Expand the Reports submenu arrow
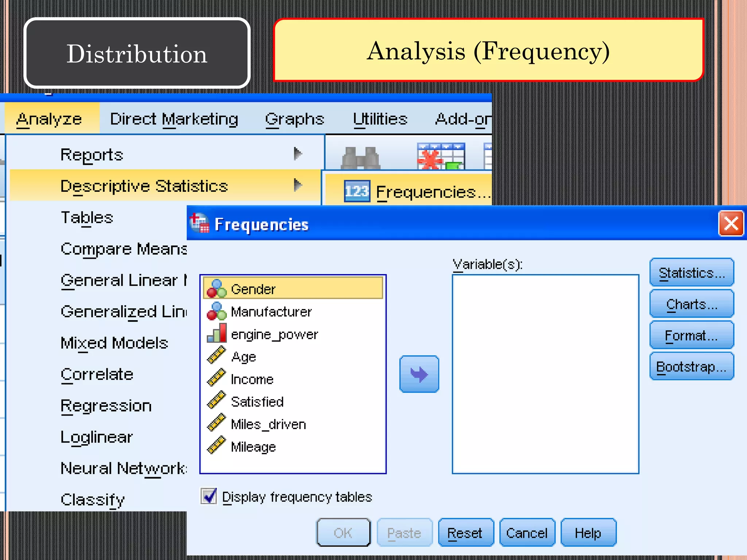747x560 pixels. point(298,154)
